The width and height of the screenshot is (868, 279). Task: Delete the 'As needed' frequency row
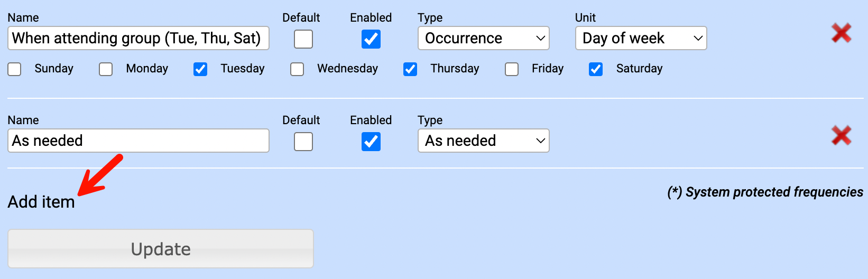(841, 136)
